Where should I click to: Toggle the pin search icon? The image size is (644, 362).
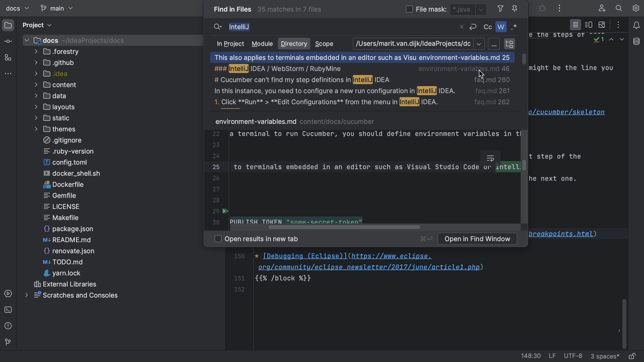pos(514,8)
